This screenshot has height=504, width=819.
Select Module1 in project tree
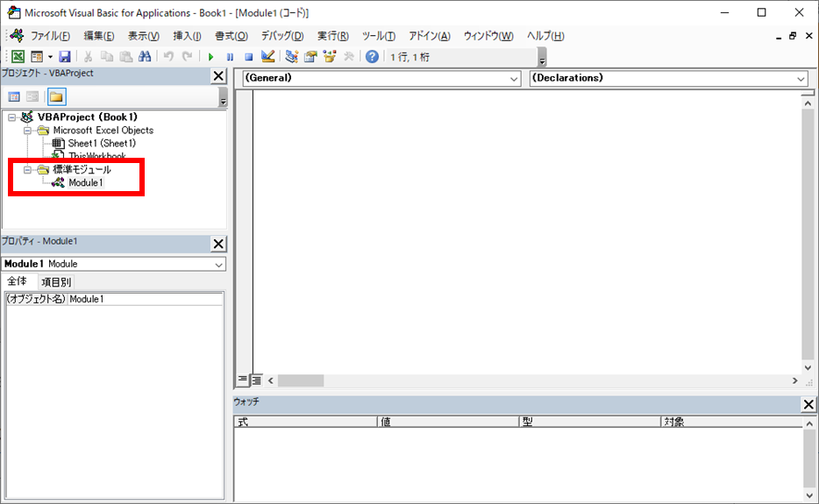coord(86,183)
